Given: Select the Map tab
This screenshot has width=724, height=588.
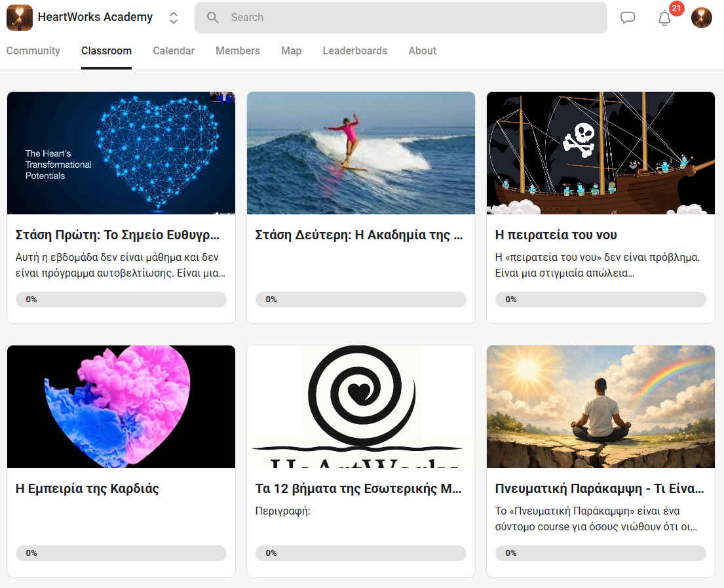Looking at the screenshot, I should pyautogui.click(x=291, y=51).
